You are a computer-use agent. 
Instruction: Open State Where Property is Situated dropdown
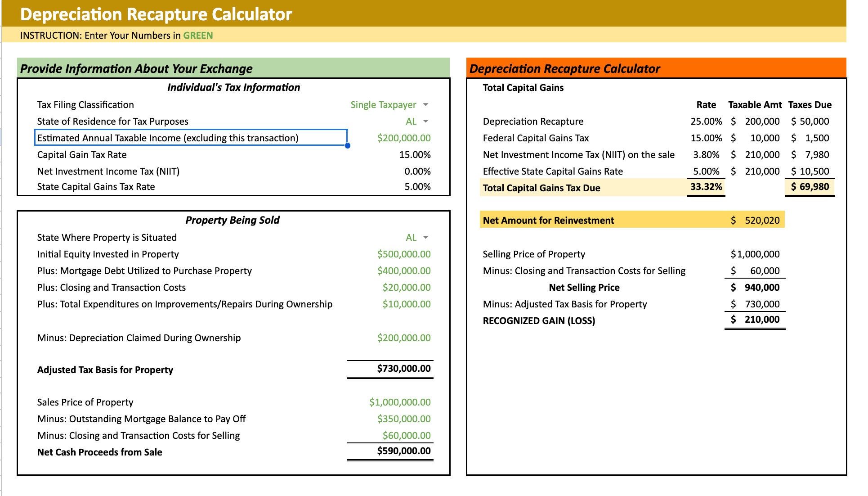pos(425,238)
